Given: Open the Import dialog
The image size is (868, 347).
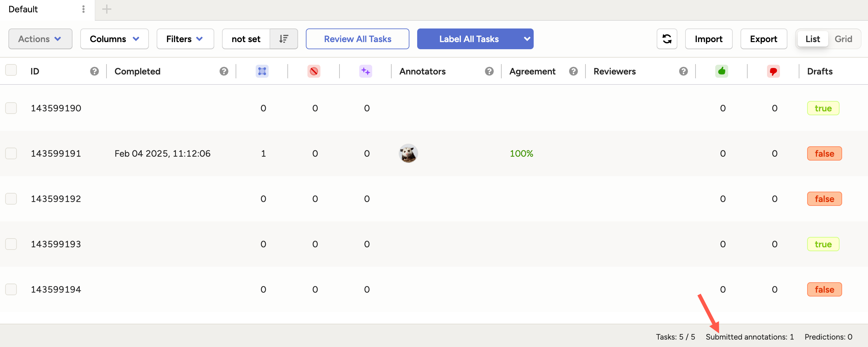Looking at the screenshot, I should (709, 39).
